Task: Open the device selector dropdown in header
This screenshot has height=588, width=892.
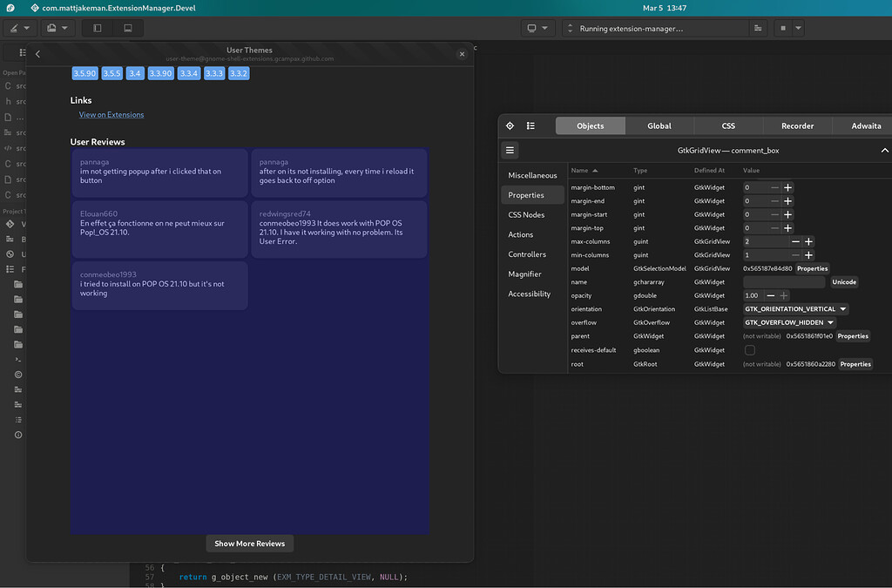Action: [x=537, y=28]
